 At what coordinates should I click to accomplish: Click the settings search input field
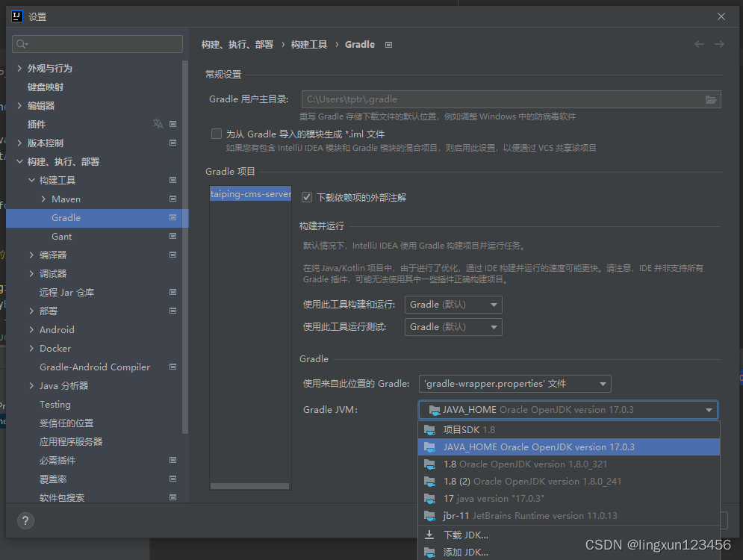coord(97,44)
